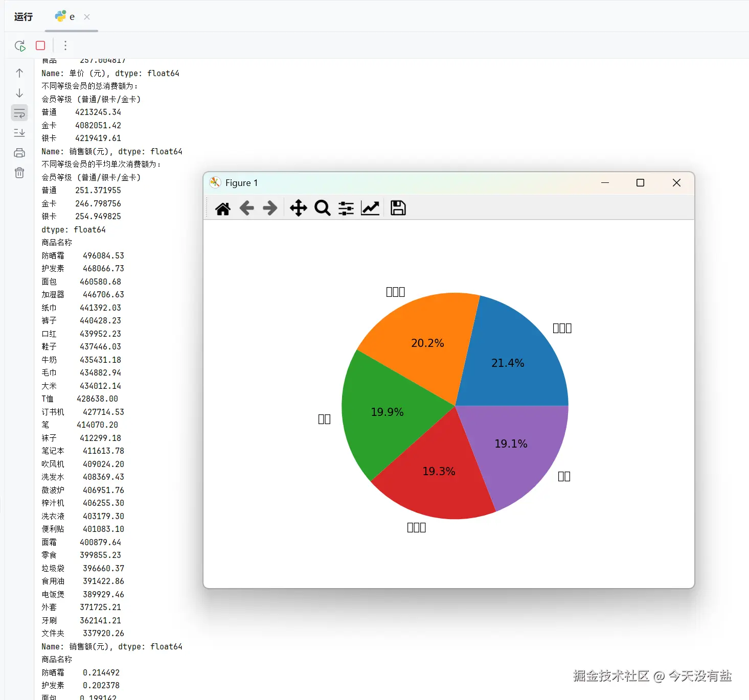
Task: Click the red 19.3% pie slice
Action: click(439, 471)
